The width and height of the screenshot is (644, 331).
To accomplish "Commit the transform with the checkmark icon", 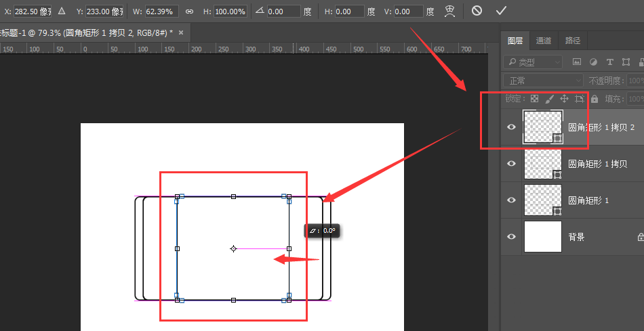I will 501,11.
